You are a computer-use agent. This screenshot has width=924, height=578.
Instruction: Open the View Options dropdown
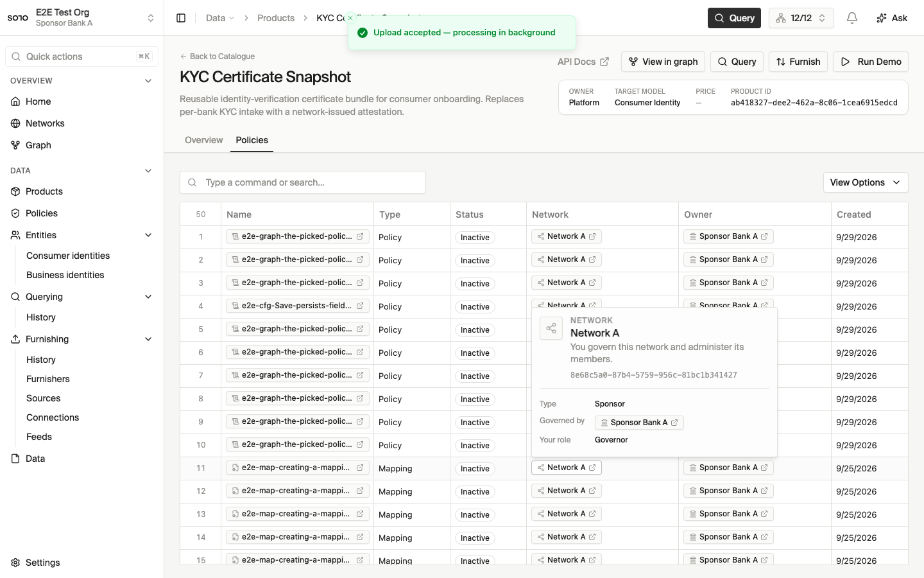pos(866,182)
